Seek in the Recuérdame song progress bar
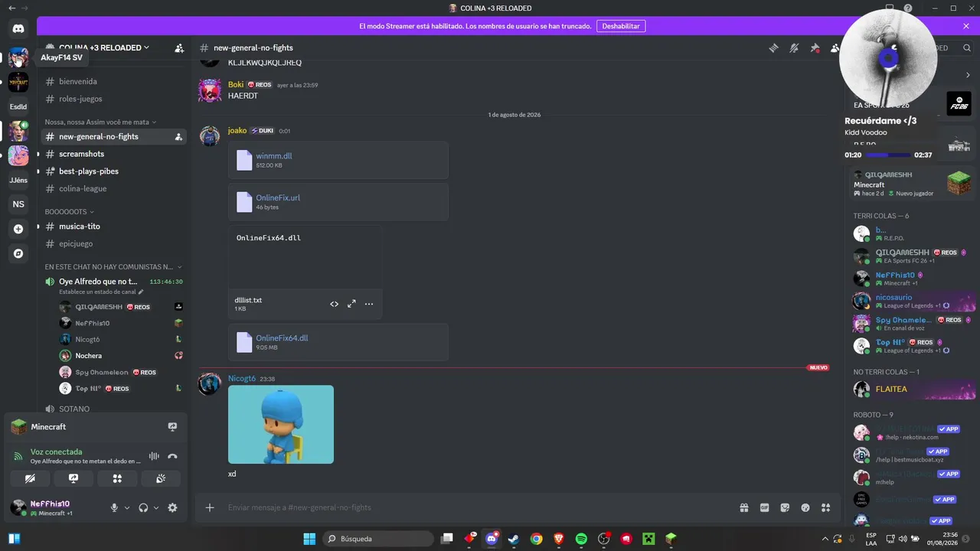The width and height of the screenshot is (980, 551). (x=888, y=155)
